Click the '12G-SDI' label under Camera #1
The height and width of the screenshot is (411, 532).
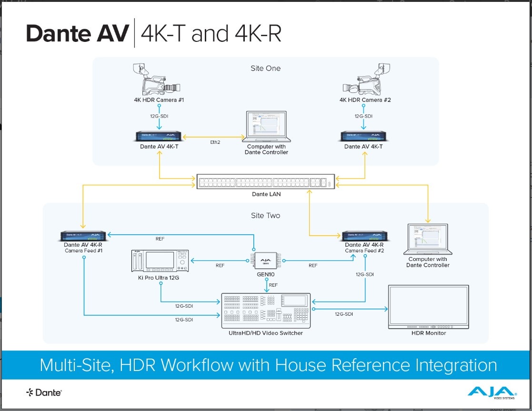[x=159, y=116]
